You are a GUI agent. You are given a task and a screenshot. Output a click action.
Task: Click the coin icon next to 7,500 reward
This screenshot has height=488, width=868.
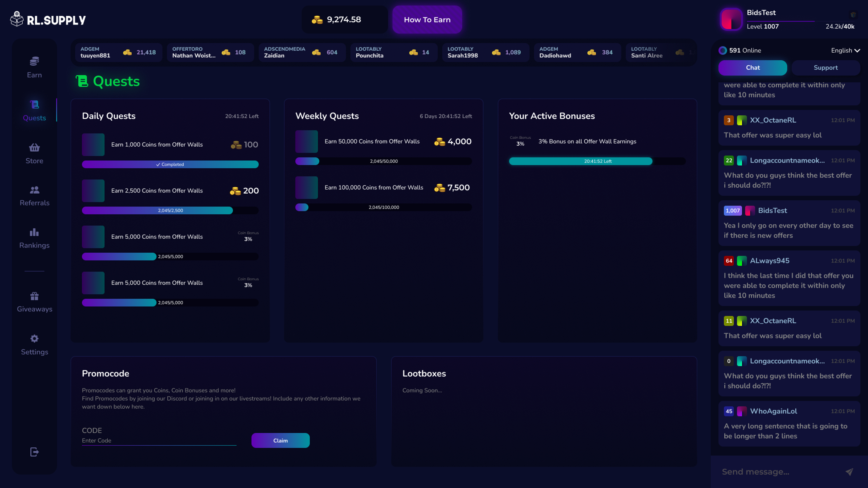tap(439, 188)
